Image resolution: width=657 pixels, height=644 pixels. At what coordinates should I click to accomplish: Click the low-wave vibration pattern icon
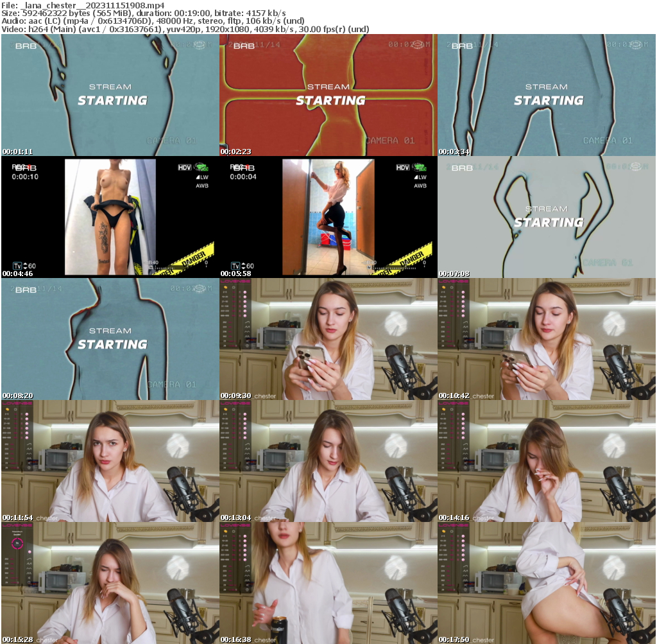coord(247,331)
